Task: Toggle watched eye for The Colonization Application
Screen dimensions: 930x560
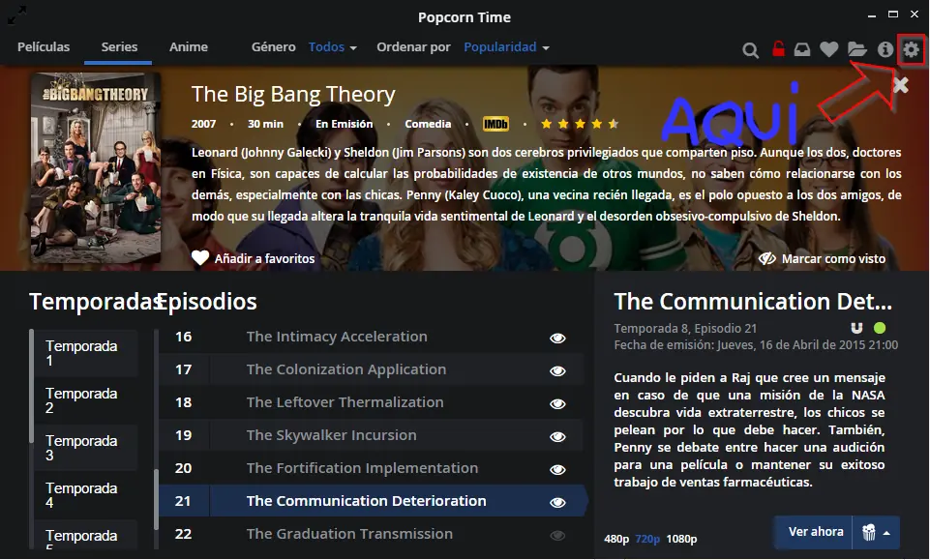Action: [556, 371]
